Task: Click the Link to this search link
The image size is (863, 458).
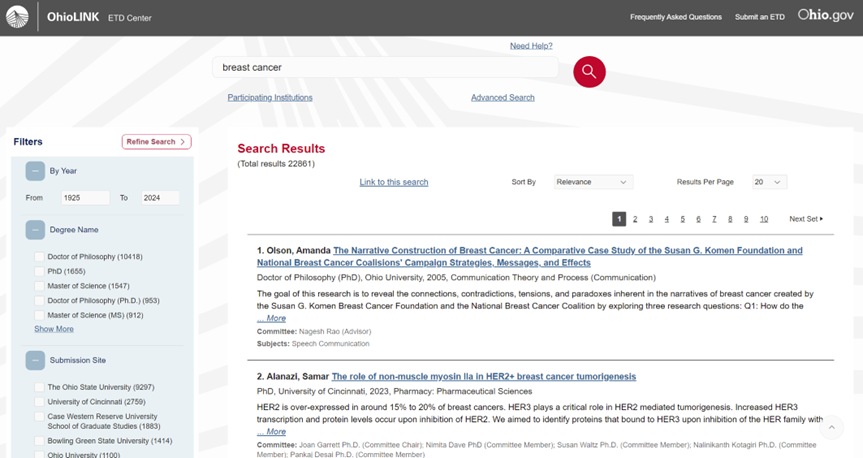Action: 394,182
